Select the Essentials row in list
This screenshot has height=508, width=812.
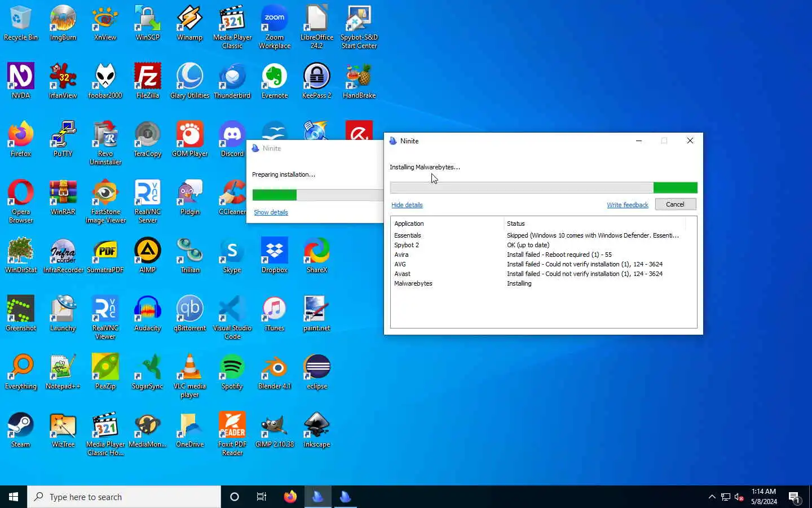tap(544, 235)
